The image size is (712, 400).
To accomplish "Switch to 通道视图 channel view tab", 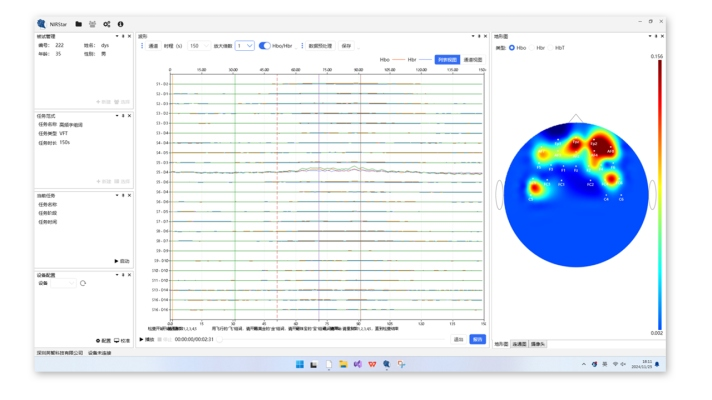I will point(473,60).
